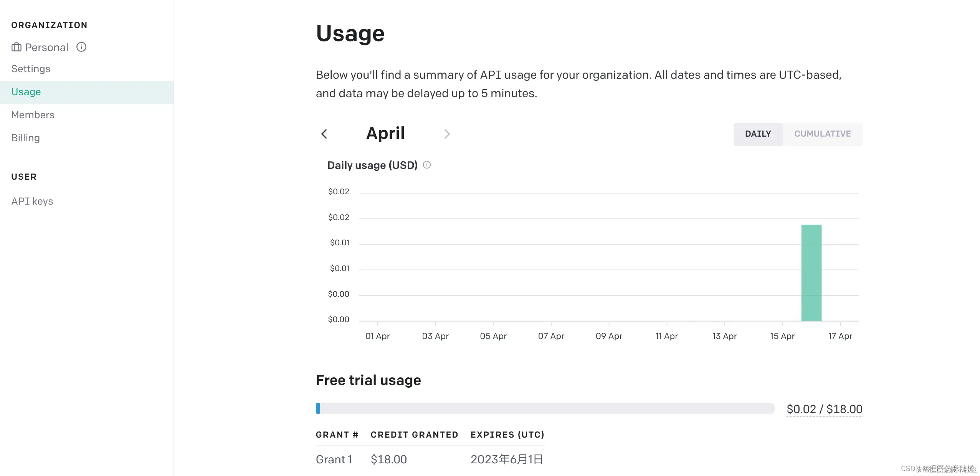The width and height of the screenshot is (980, 476).
Task: Switch the chart to CUMULATIVE view
Action: tap(822, 134)
